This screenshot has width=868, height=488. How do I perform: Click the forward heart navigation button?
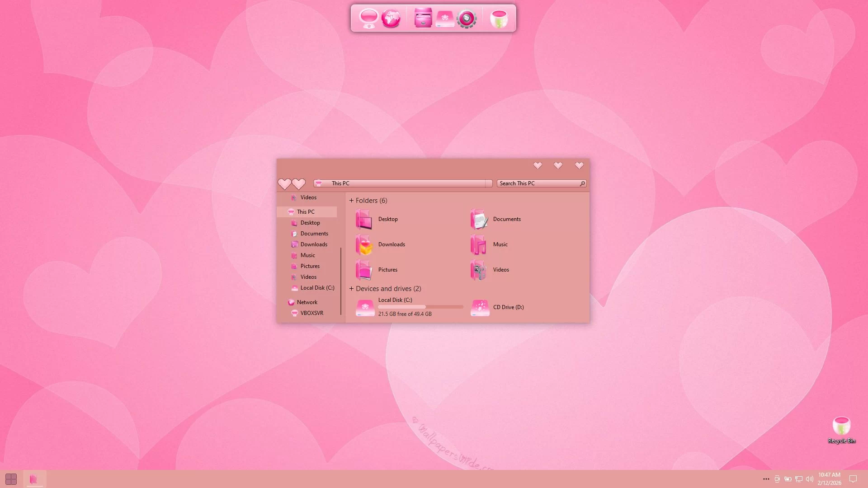pyautogui.click(x=298, y=184)
